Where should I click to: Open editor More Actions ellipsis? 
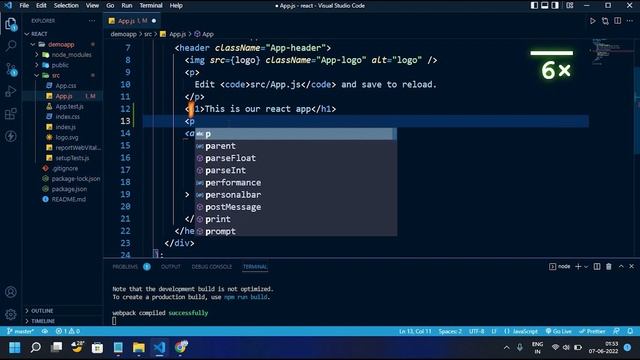pos(630,21)
